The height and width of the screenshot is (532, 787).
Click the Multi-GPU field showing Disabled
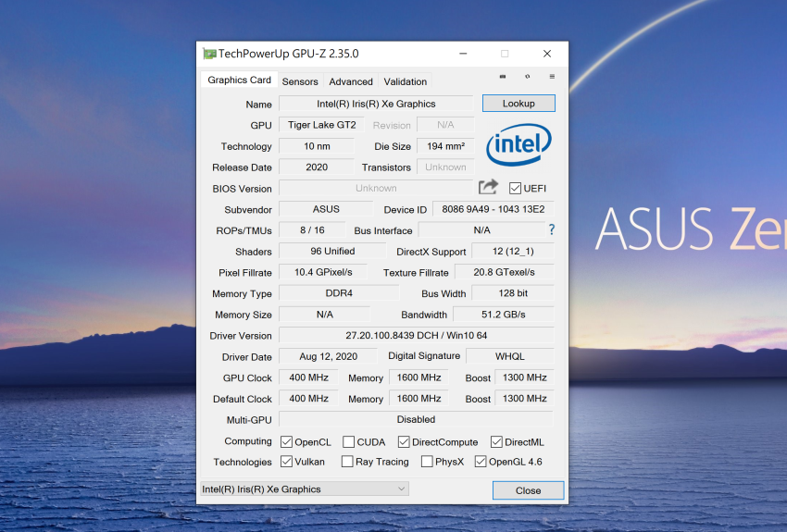point(416,419)
